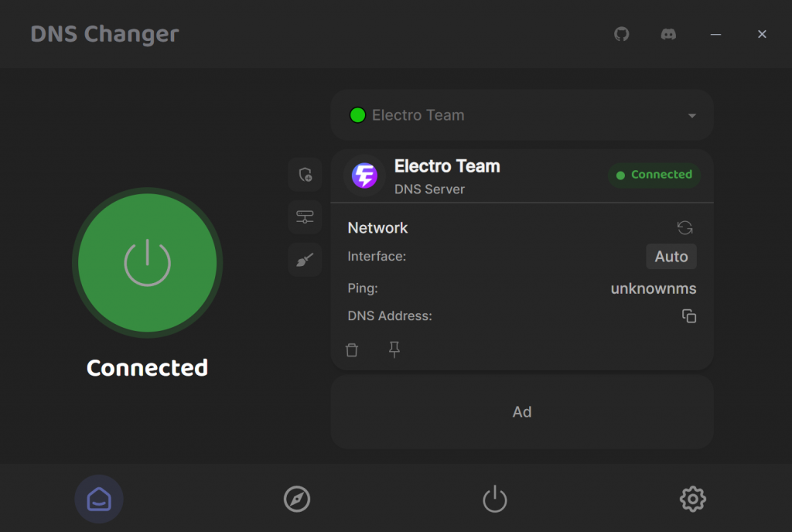
Task: Click the Ad banner
Action: click(522, 412)
